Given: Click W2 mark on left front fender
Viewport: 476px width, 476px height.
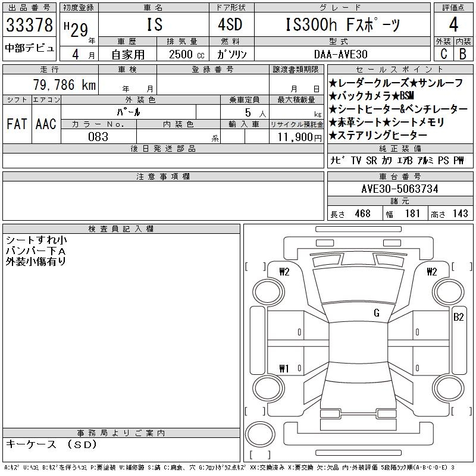Looking at the screenshot, I should pos(284,272).
